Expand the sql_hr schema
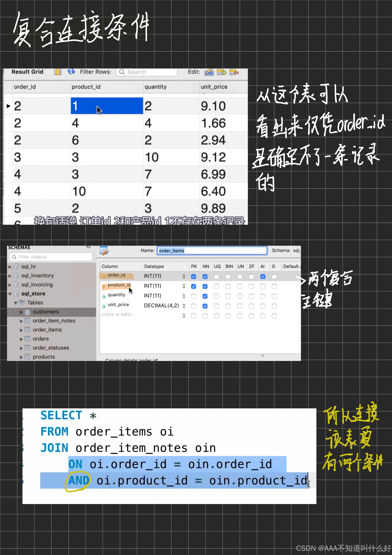The image size is (392, 555). click(x=10, y=267)
